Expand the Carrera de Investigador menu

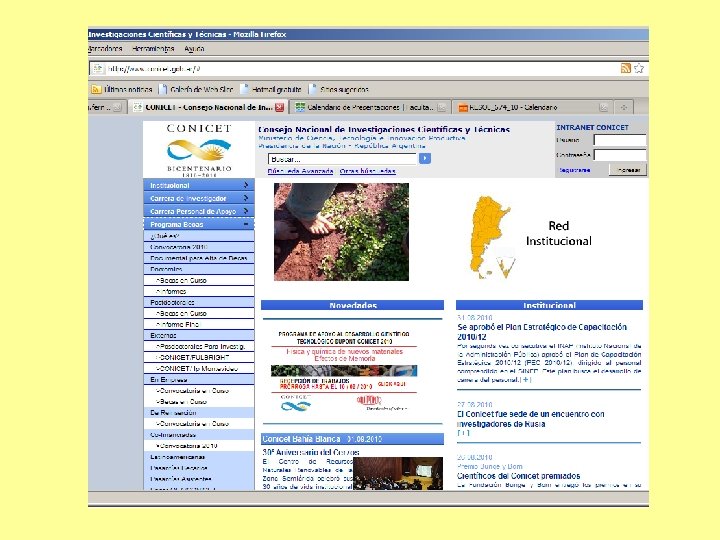(x=198, y=198)
